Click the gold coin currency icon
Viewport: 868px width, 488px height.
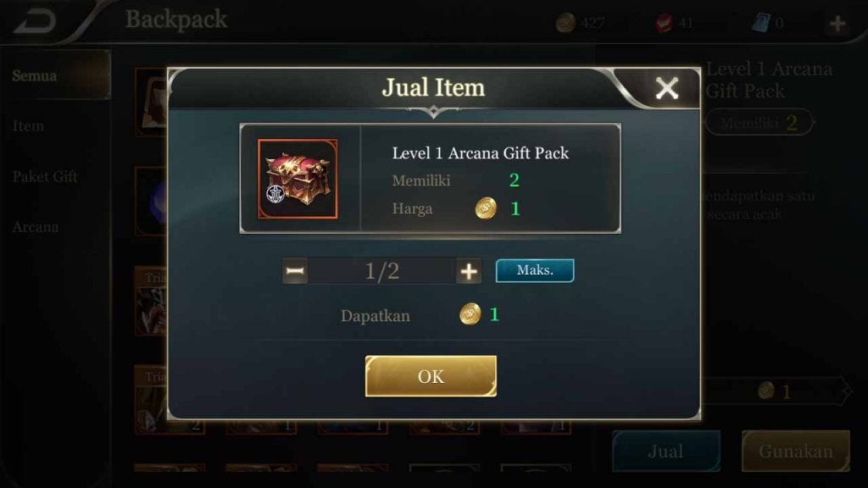tap(565, 23)
